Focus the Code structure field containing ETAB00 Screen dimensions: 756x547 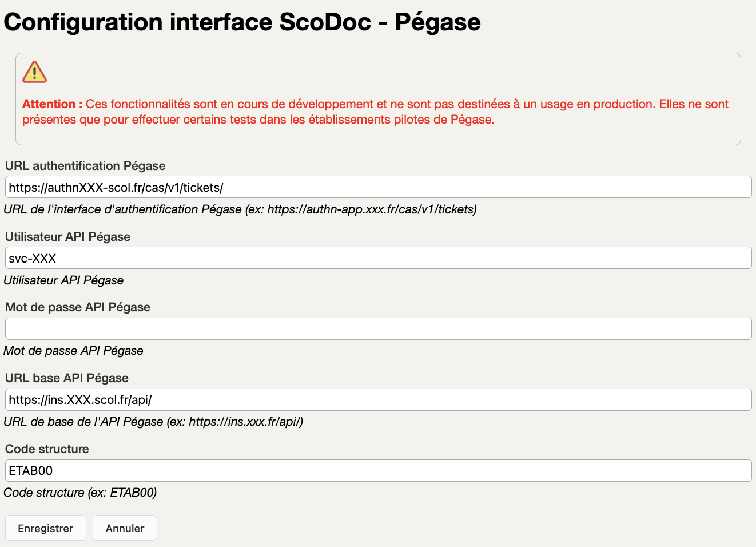(x=378, y=470)
